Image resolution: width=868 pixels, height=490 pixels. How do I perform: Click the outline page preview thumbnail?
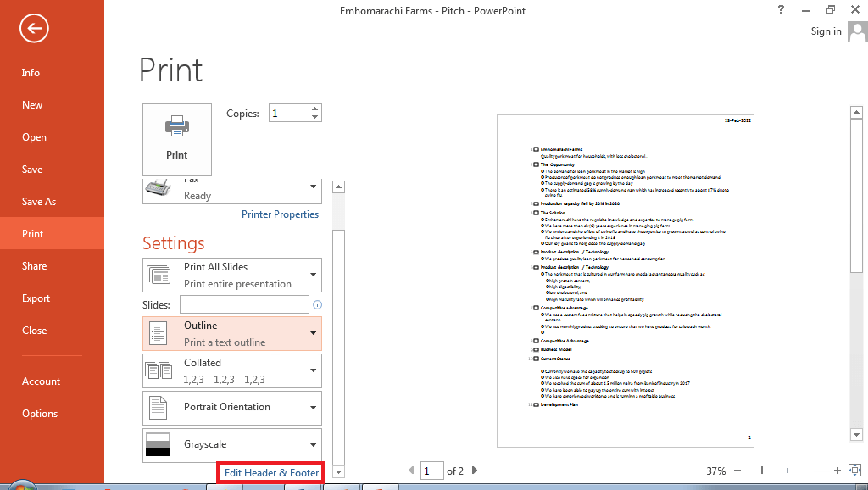coord(626,281)
